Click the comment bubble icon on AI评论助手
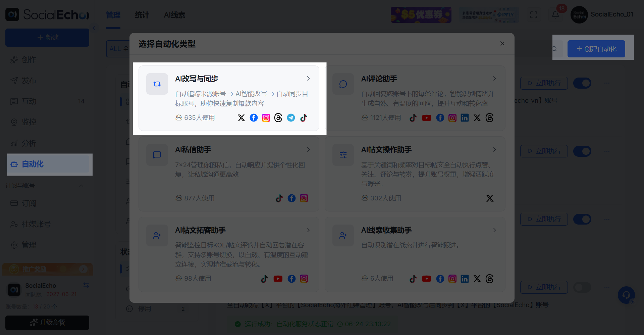The height and width of the screenshot is (335, 644). click(x=343, y=84)
